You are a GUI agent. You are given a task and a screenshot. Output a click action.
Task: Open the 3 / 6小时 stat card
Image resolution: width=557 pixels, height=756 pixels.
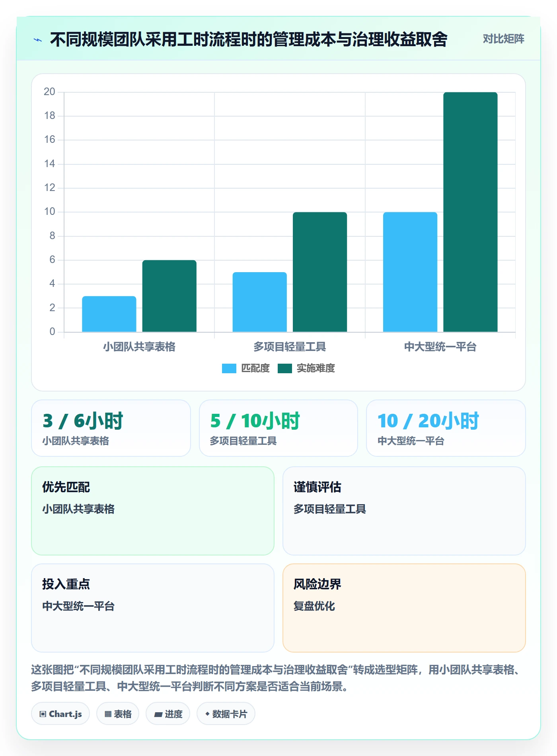point(111,428)
